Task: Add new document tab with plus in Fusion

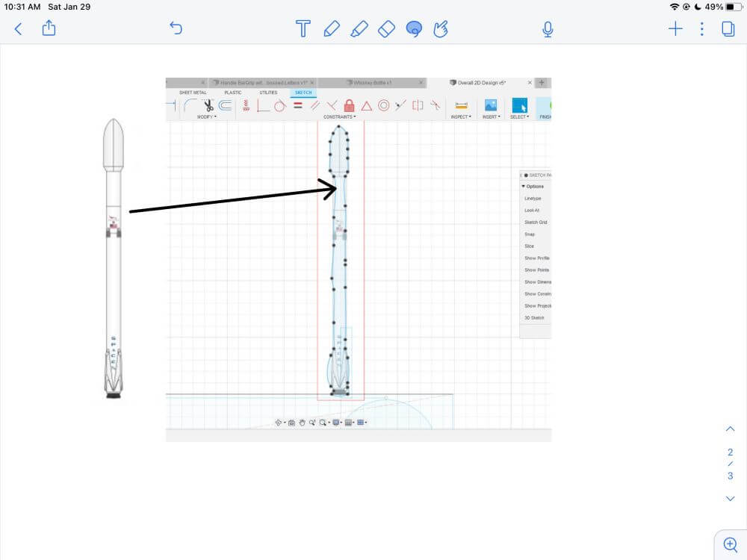Action: [542, 82]
